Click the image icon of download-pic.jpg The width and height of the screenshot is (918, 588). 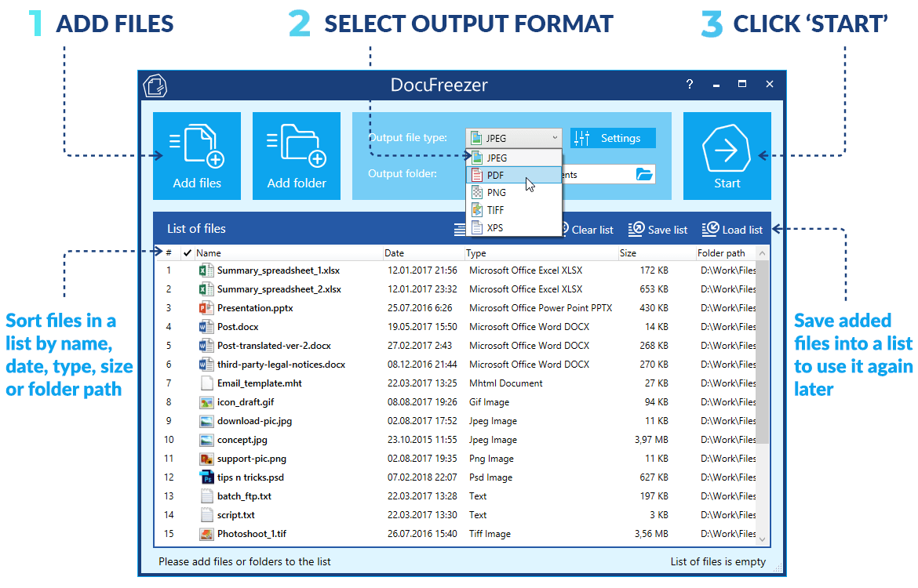[x=206, y=421]
